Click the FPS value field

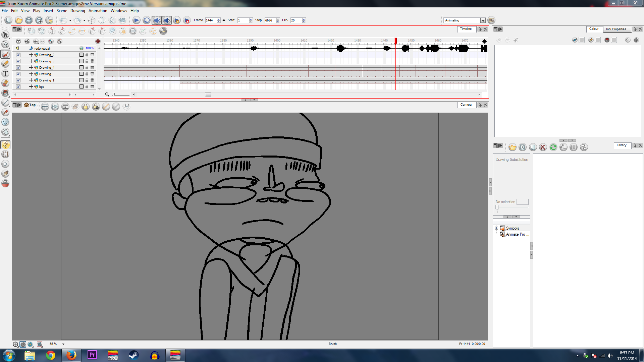point(296,20)
